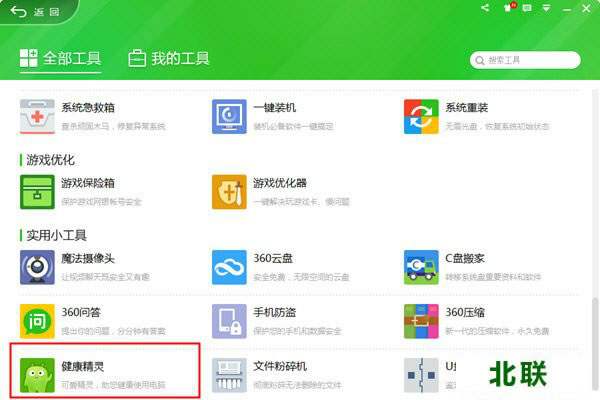The image size is (600, 400).
Task: Launch the C盘搬家 truck icon
Action: pos(421,267)
